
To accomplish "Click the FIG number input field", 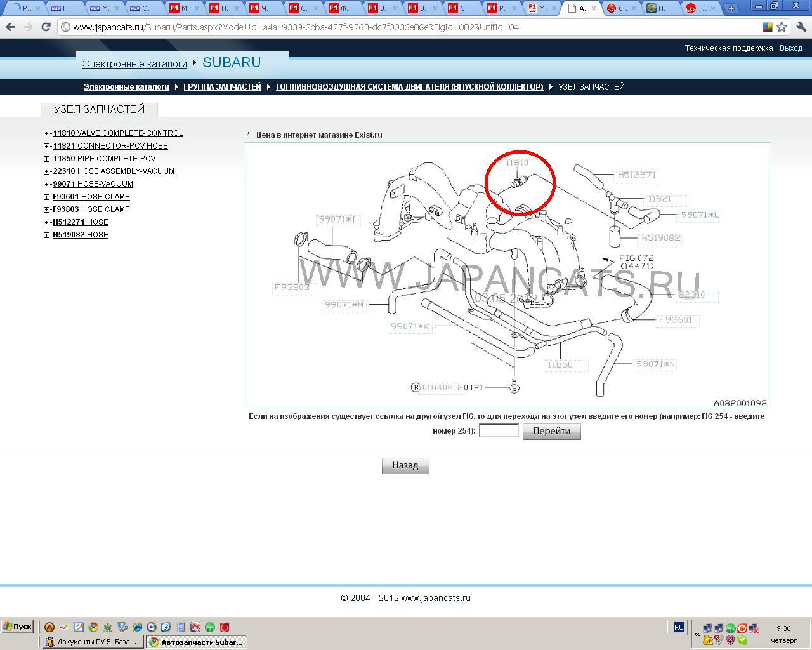I will (499, 431).
